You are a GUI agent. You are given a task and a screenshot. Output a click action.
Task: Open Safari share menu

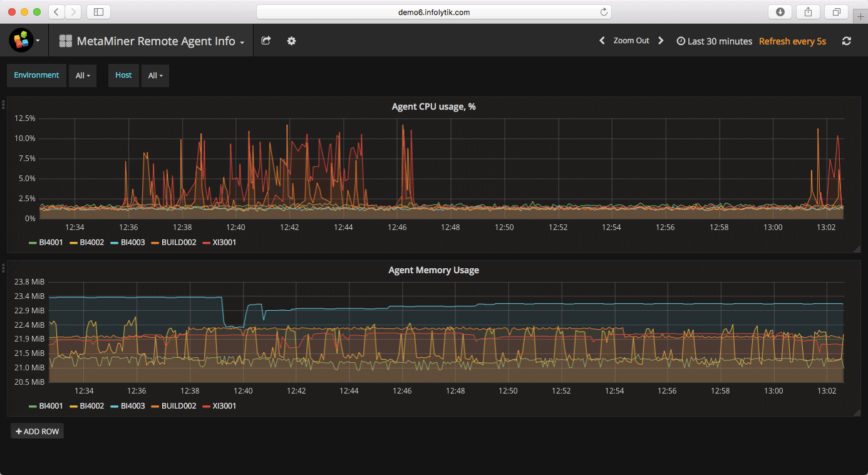(809, 11)
